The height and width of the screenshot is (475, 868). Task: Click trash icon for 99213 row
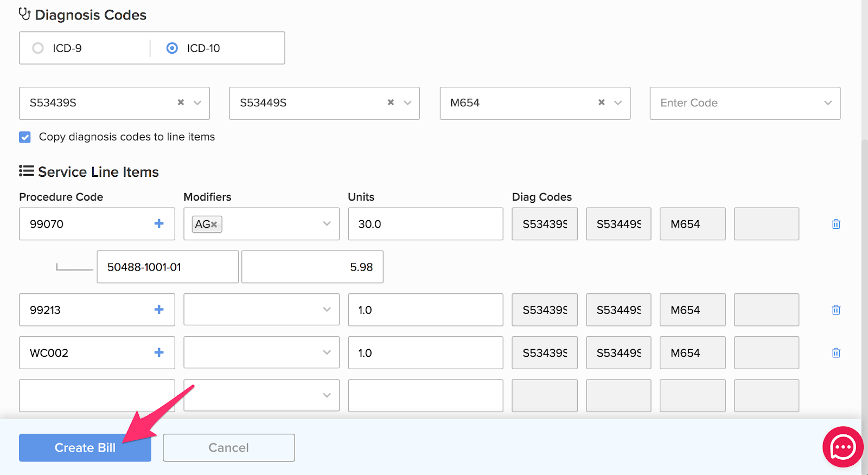[836, 310]
